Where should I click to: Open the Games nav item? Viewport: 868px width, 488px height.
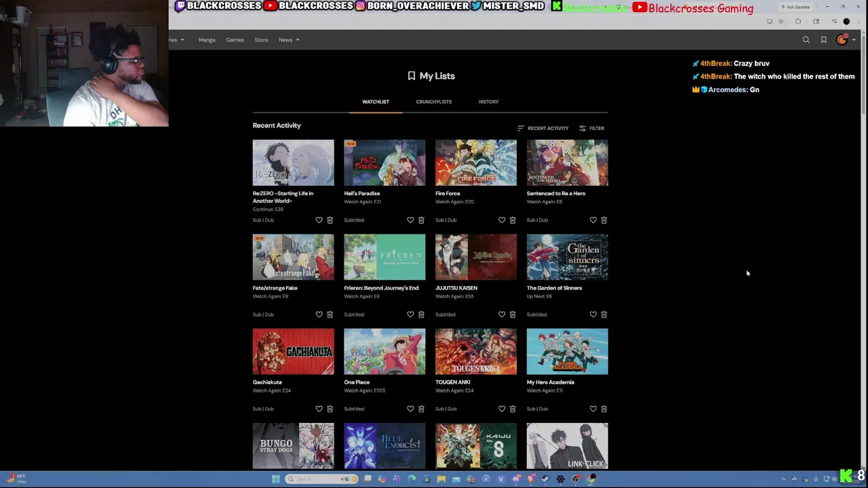(x=235, y=40)
